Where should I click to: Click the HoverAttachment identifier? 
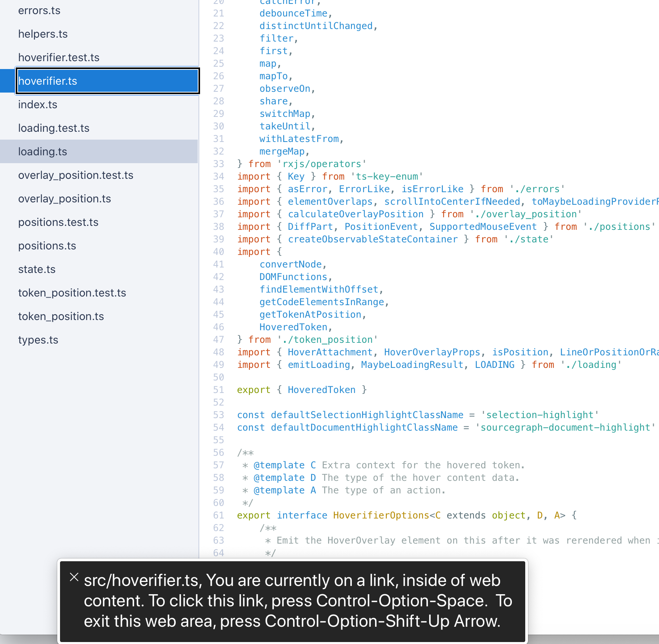coord(330,352)
